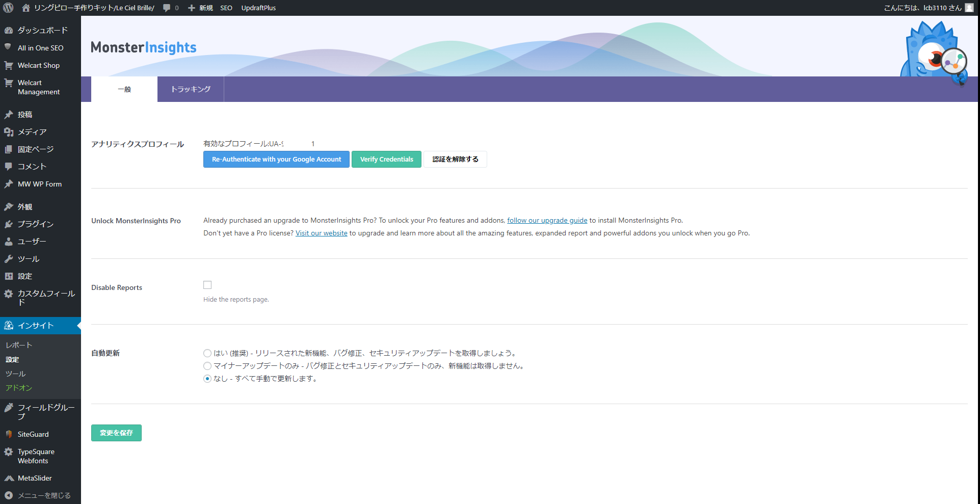980x504 pixels.
Task: Select the 'はい (推奨)' auto-update radio
Action: click(x=207, y=353)
